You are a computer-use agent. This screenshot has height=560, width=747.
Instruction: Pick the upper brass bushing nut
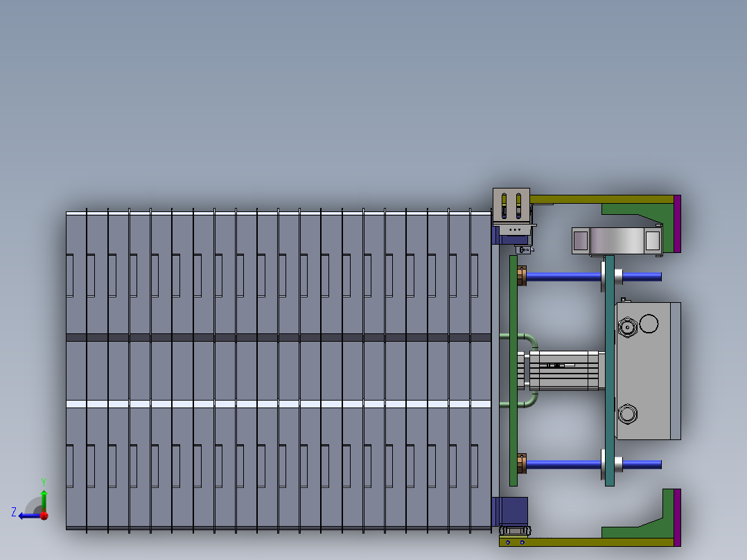[x=522, y=276]
